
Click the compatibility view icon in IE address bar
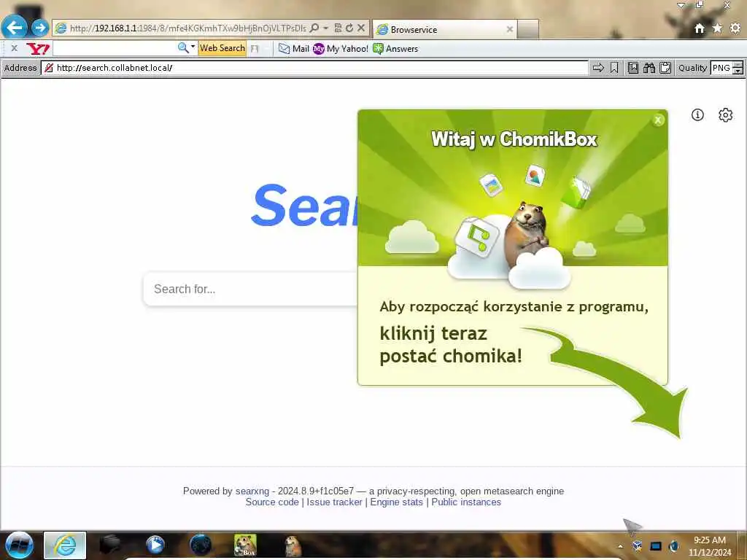(x=338, y=28)
